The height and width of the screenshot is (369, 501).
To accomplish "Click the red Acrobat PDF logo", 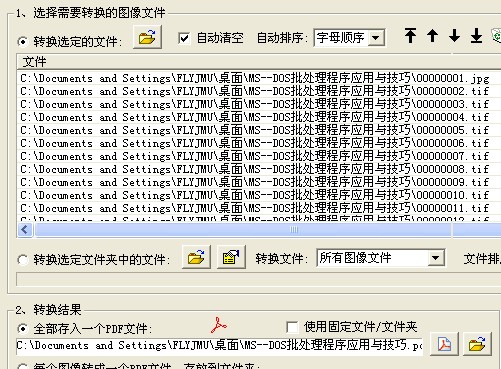I will pyautogui.click(x=218, y=325).
